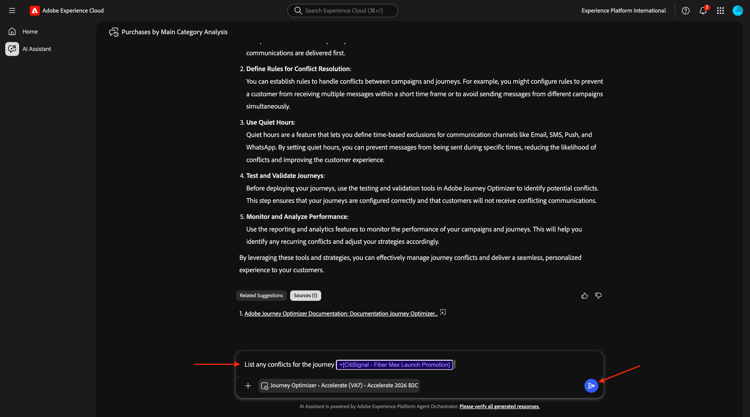The height and width of the screenshot is (417, 750).
Task: Open the Related Suggestions tab
Action: (261, 296)
